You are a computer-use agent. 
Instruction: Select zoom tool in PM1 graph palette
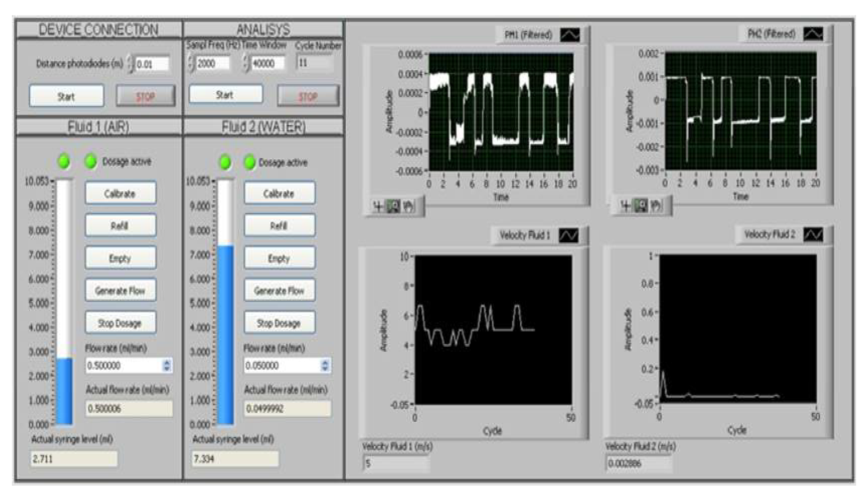coord(393,206)
